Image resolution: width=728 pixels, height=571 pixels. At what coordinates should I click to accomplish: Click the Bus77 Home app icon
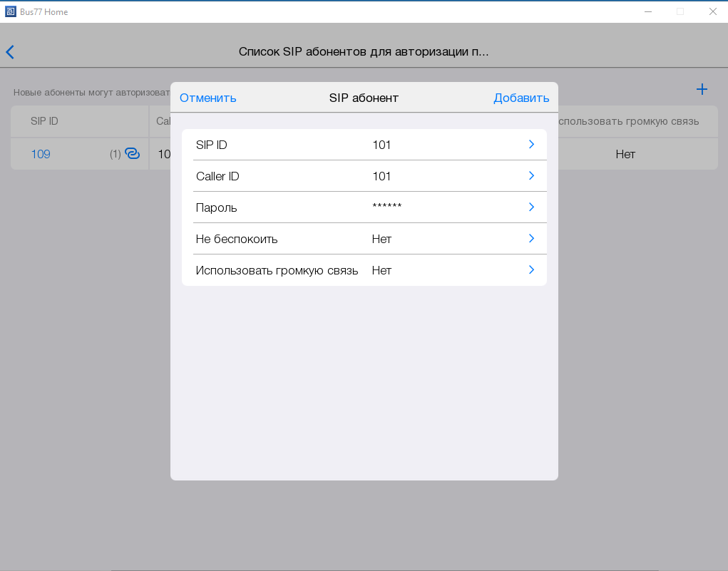pos(11,11)
